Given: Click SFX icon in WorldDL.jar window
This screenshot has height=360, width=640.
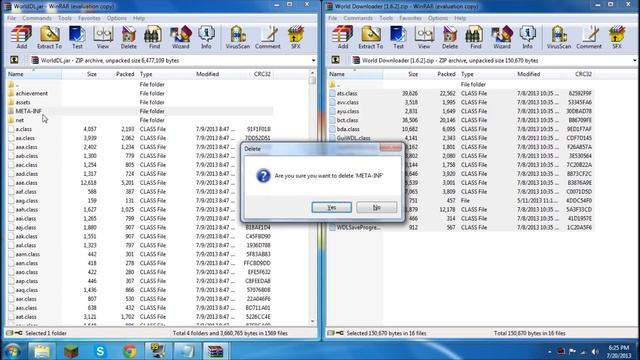Looking at the screenshot, I should point(296,37).
